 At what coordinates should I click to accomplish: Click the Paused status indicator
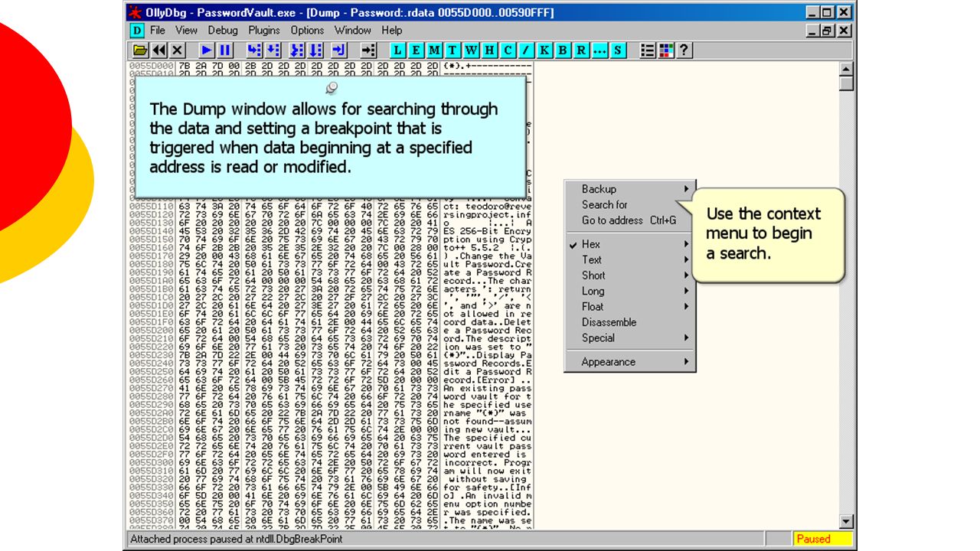822,539
